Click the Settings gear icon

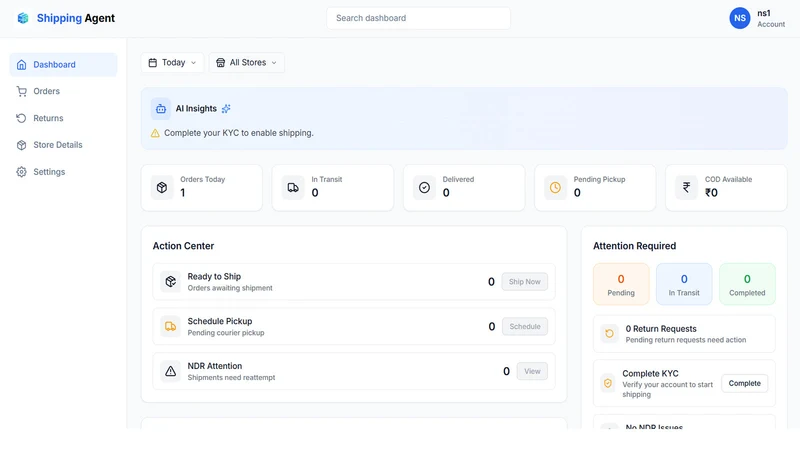pyautogui.click(x=21, y=172)
